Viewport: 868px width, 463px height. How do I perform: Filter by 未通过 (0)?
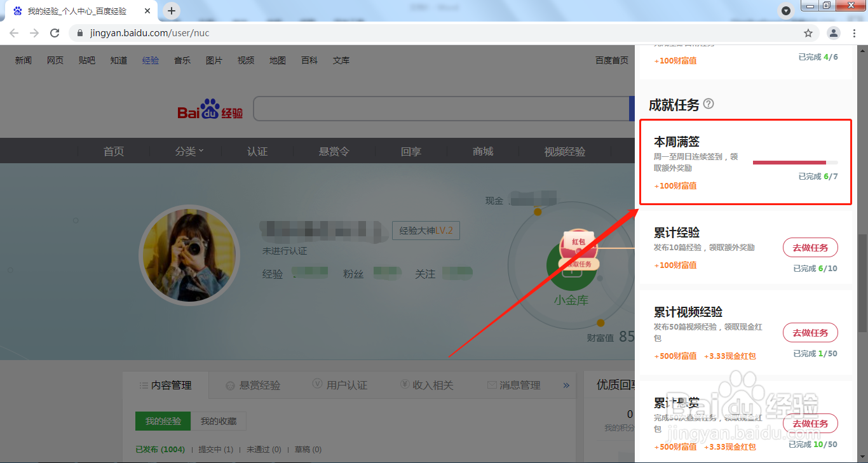[x=264, y=450]
